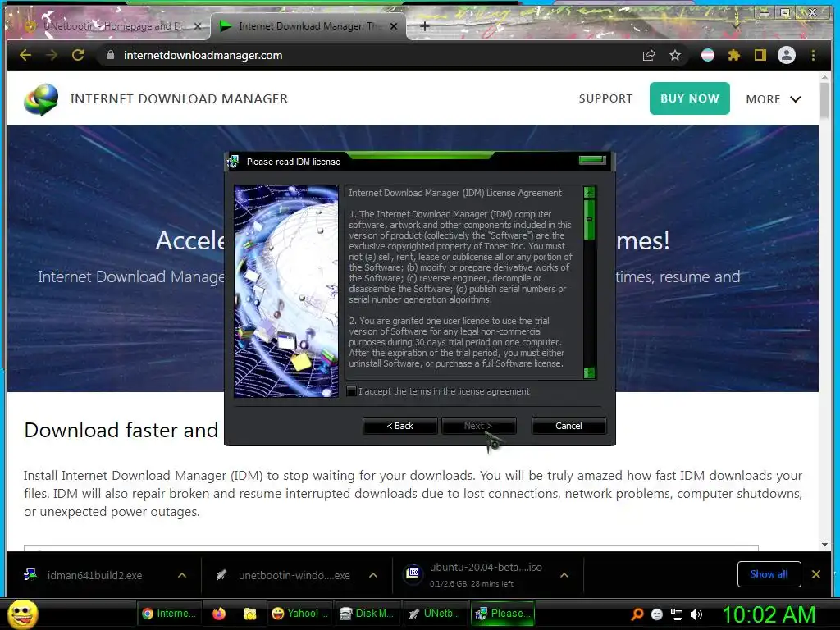Viewport: 840px width, 630px height.
Task: Click the page scrollbar up arrow
Action: click(x=824, y=78)
